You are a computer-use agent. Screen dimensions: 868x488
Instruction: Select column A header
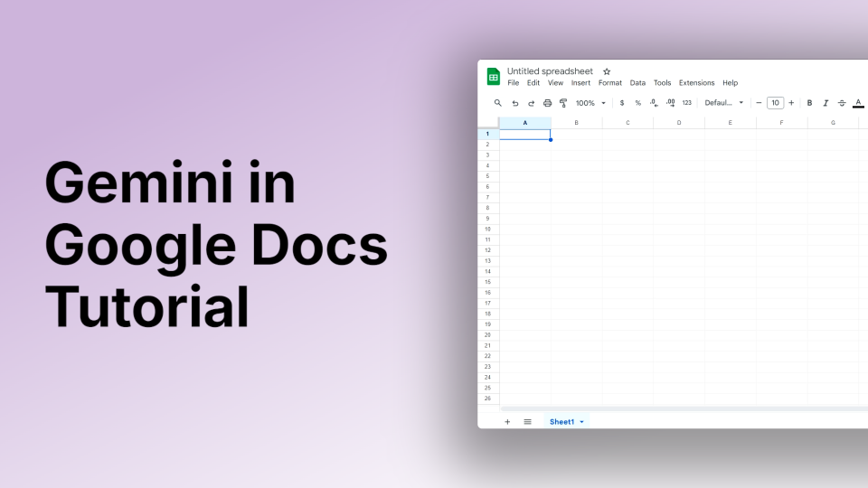524,123
